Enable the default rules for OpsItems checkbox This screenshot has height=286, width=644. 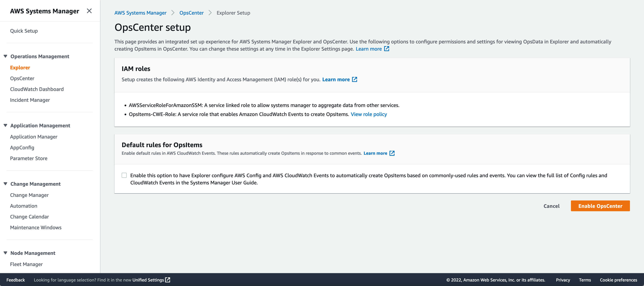coord(124,175)
